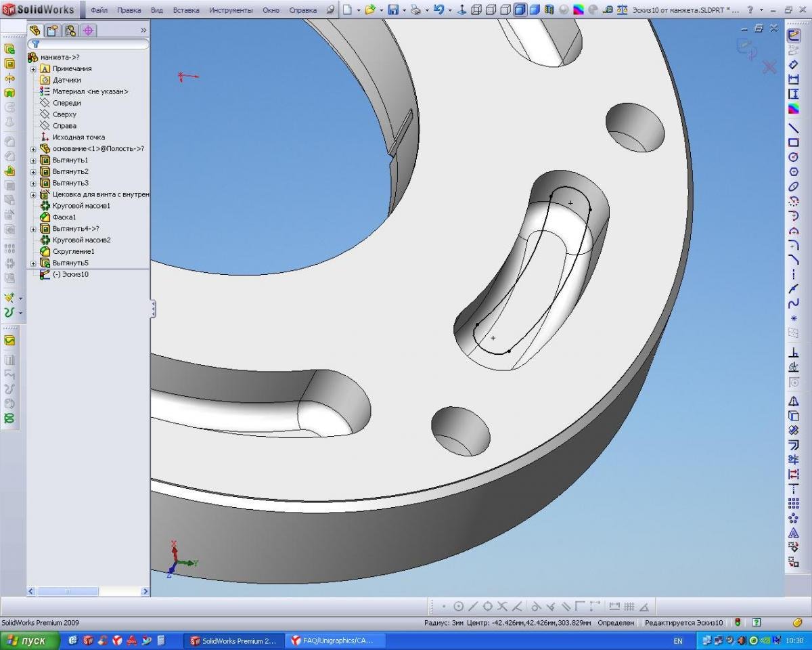Select the Polygon sketch tool
Image resolution: width=812 pixels, height=650 pixels.
tap(794, 172)
